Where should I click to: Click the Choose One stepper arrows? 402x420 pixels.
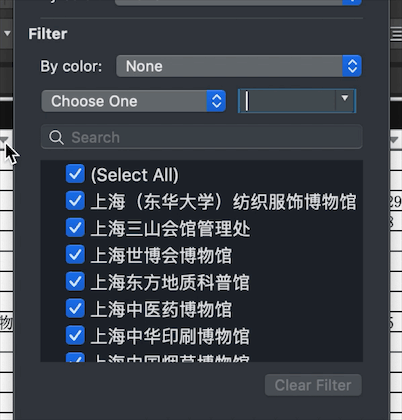click(216, 101)
